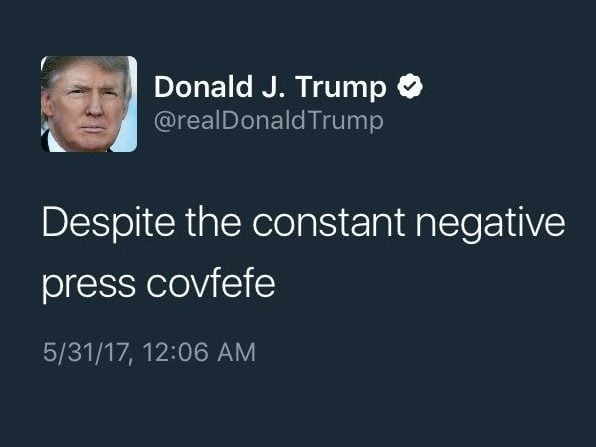
Task: Visit the @realDonaldTrump handle link
Action: [x=269, y=121]
